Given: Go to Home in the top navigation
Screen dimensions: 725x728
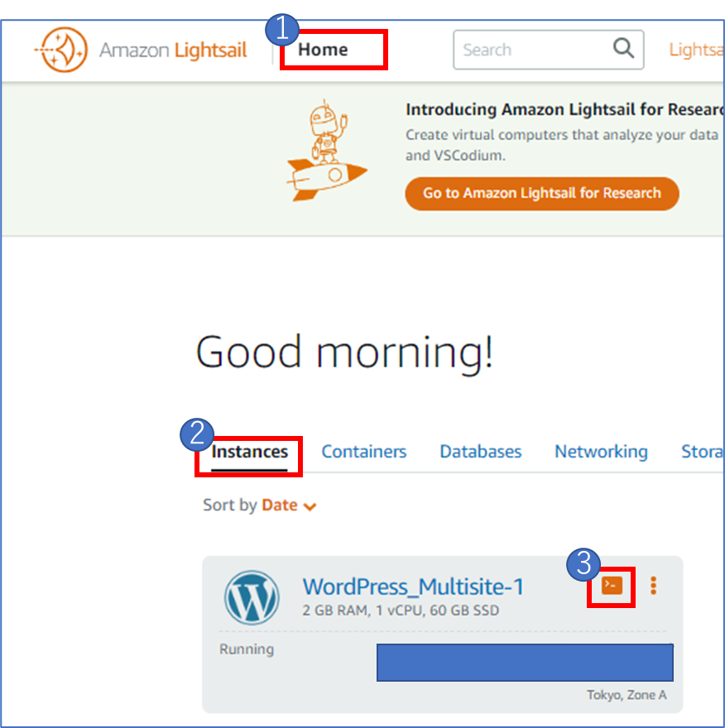Looking at the screenshot, I should (323, 50).
